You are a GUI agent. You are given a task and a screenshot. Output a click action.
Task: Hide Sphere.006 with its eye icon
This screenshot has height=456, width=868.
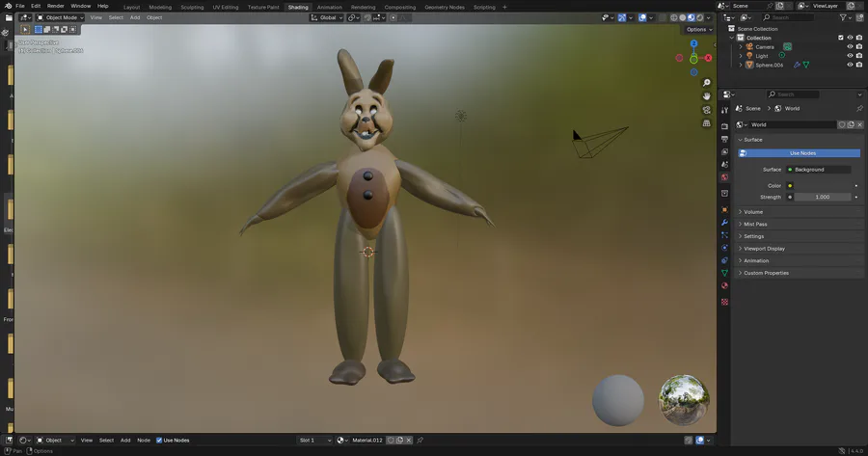(x=850, y=65)
